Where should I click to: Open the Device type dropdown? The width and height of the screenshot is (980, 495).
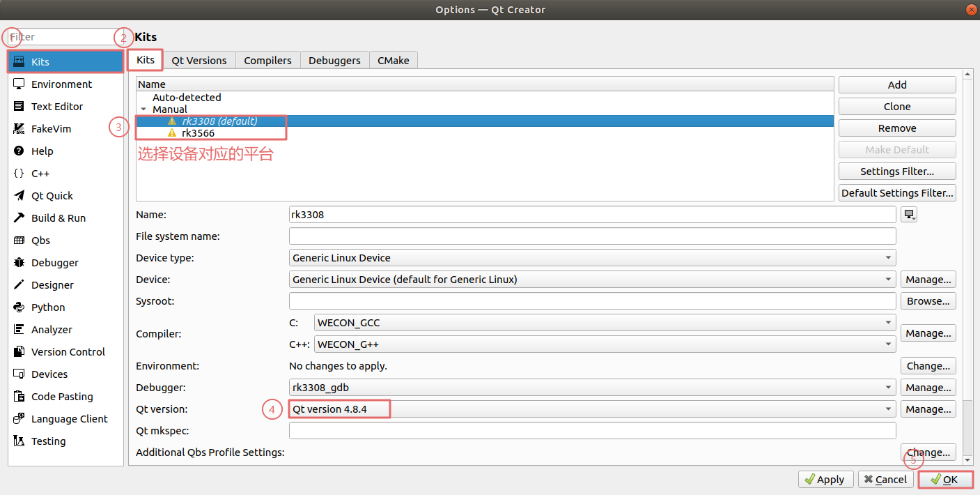[592, 258]
